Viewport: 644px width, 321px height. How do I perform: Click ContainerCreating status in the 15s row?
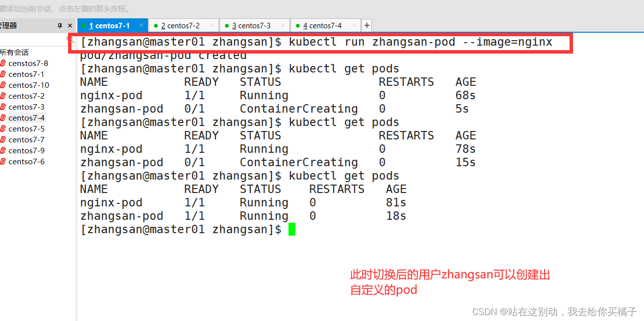[299, 162]
